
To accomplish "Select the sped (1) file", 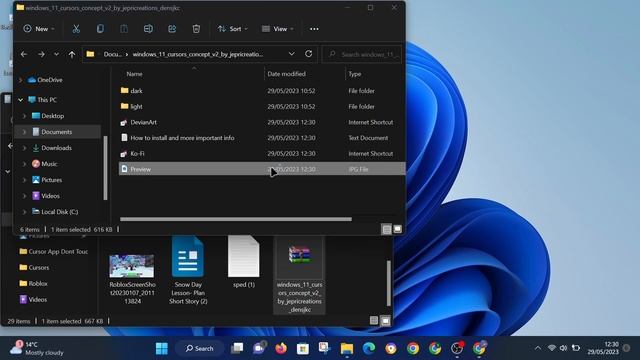I will 244,262.
